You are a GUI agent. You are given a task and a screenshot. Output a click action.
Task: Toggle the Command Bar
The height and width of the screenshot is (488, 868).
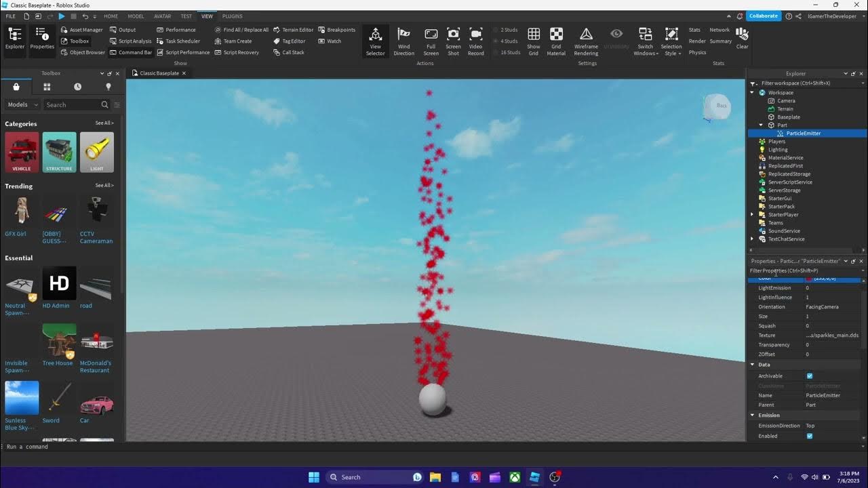point(130,52)
